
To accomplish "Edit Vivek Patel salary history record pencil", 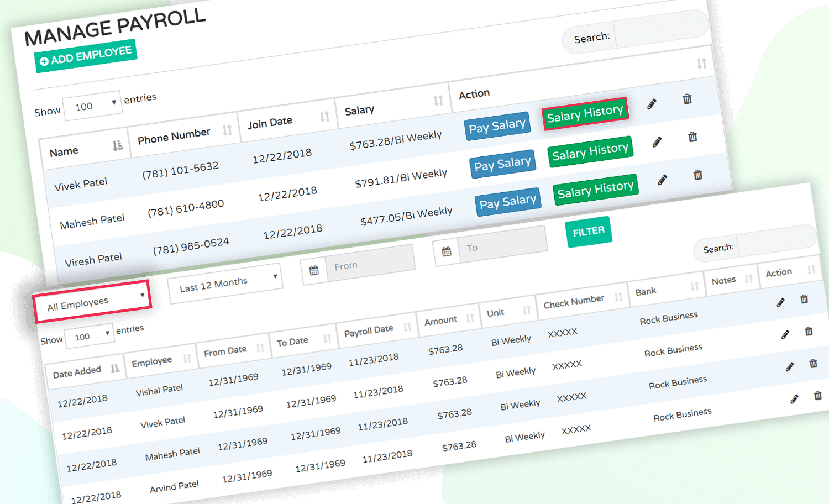I will tap(785, 334).
